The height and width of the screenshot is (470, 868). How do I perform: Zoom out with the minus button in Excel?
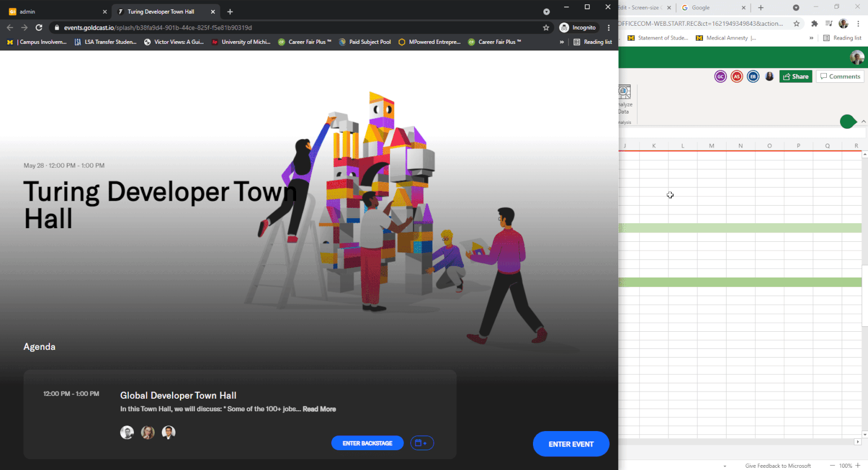point(832,466)
